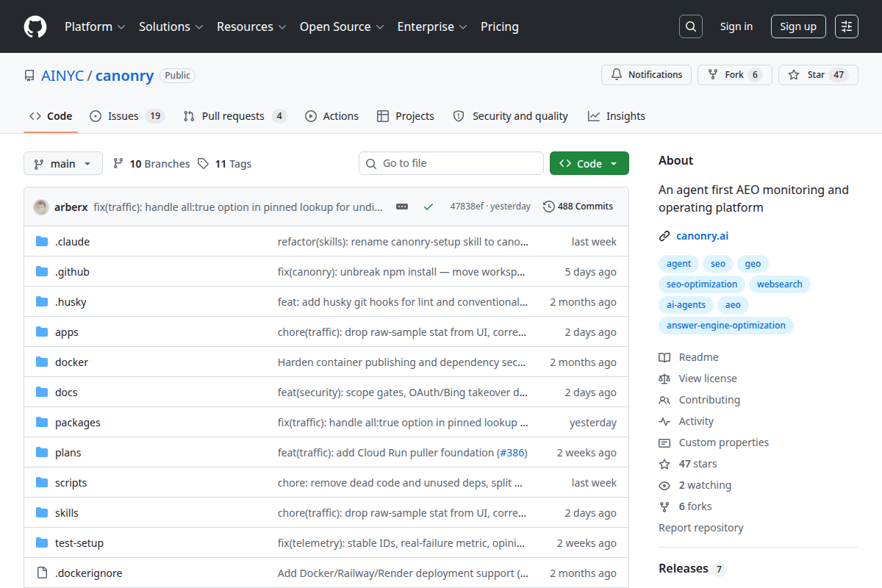Click the scripts folder icon
This screenshot has width=882, height=588.
42,482
